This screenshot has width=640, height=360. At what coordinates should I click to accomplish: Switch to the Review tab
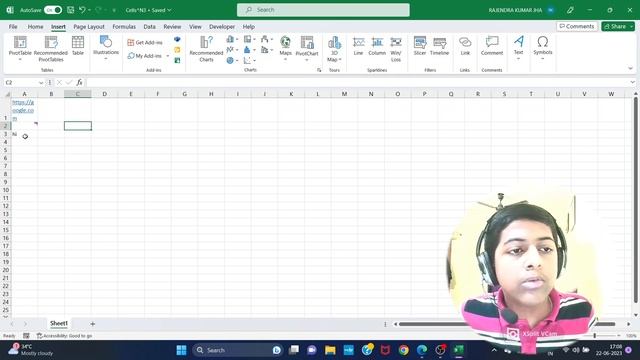coord(172,27)
